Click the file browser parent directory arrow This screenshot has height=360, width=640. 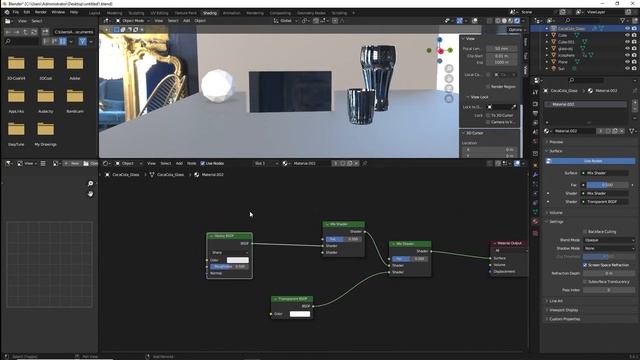pos(25,32)
